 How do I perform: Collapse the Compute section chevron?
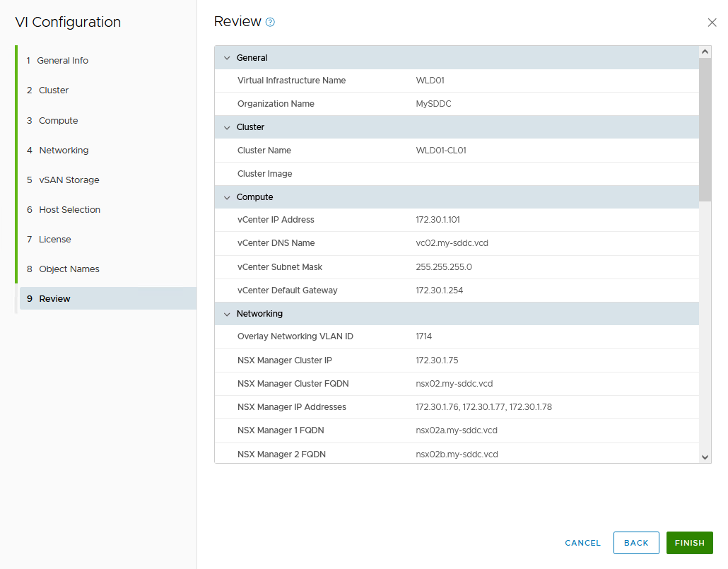pyautogui.click(x=227, y=196)
